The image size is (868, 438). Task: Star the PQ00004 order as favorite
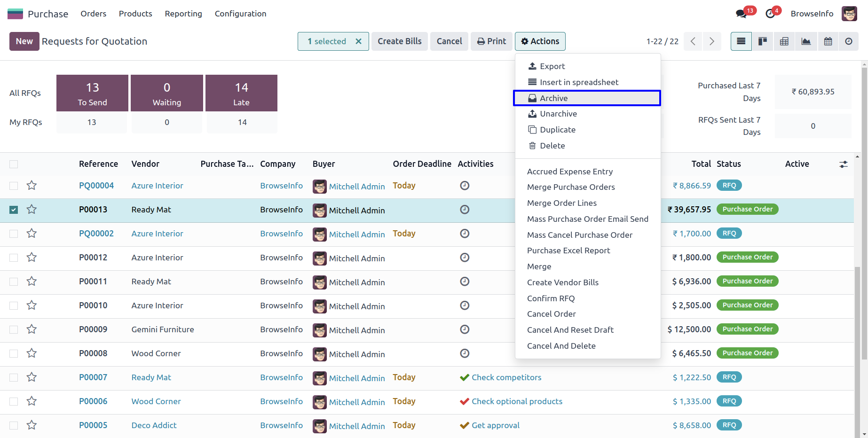[32, 186]
